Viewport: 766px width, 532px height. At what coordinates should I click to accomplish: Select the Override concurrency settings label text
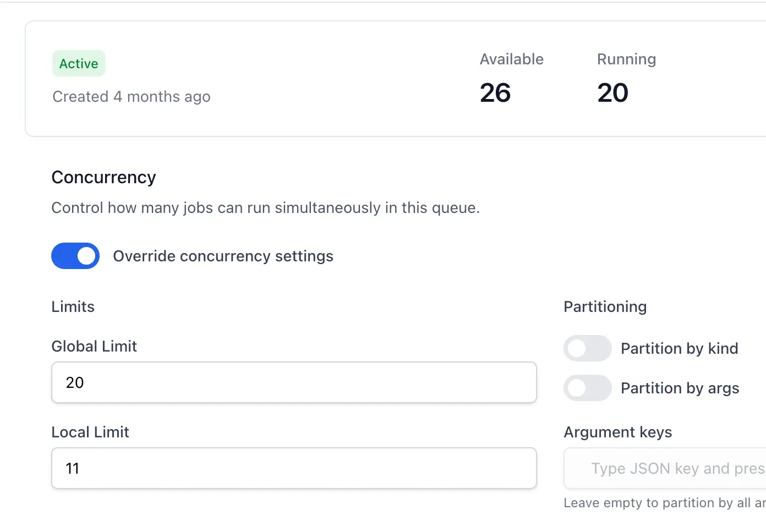pyautogui.click(x=223, y=256)
